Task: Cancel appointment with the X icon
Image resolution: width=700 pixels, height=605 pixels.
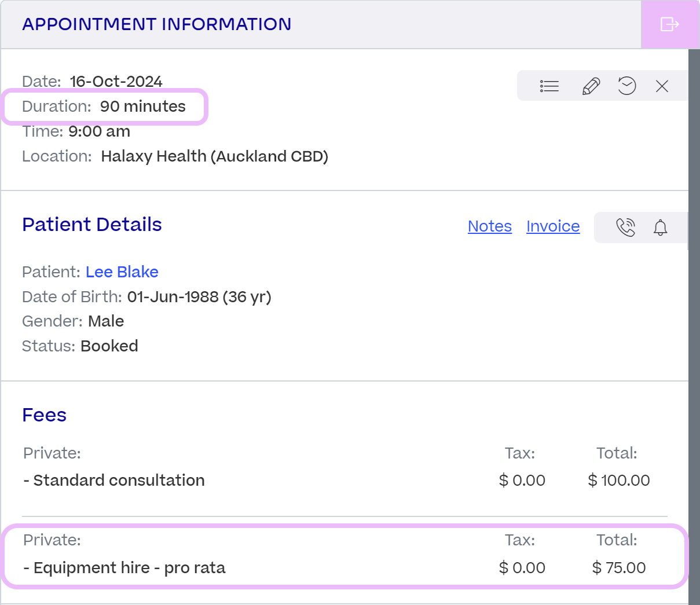Action: 662,86
